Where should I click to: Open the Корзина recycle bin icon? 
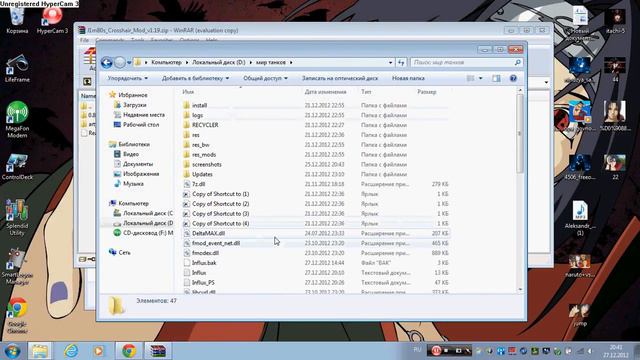point(17,20)
